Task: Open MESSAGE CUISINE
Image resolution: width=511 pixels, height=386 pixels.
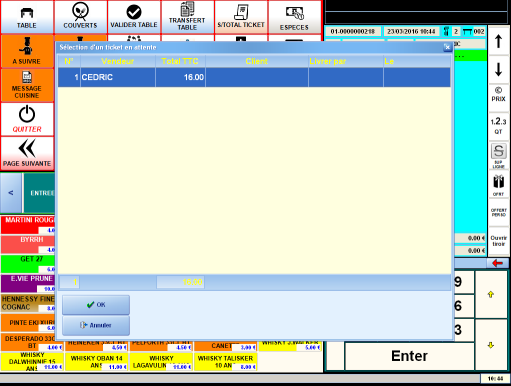Action: pos(27,85)
